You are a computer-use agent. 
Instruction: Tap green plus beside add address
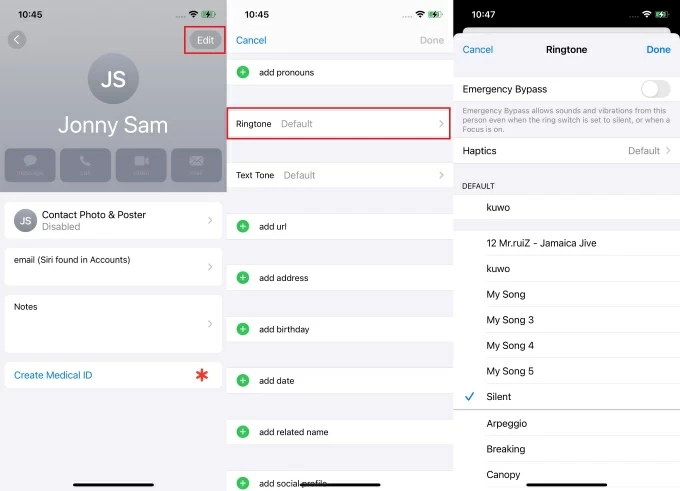[243, 278]
